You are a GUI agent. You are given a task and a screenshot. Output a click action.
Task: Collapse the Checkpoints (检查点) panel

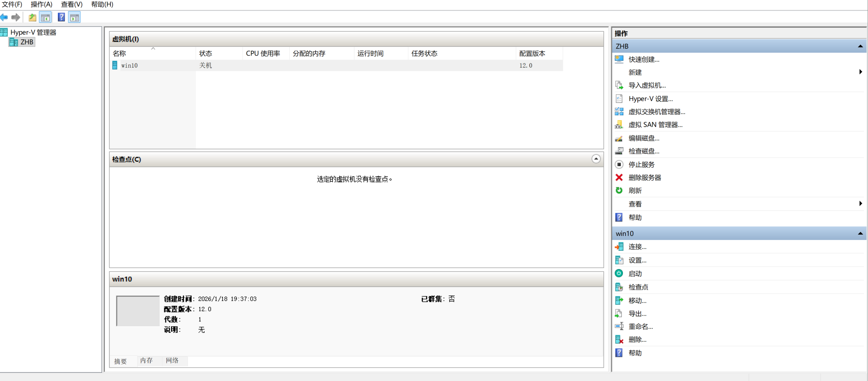(596, 159)
